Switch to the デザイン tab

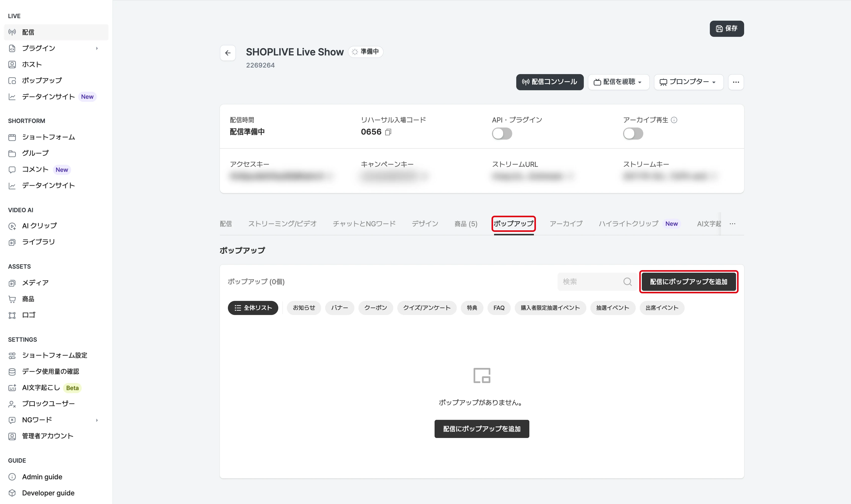[x=425, y=224]
